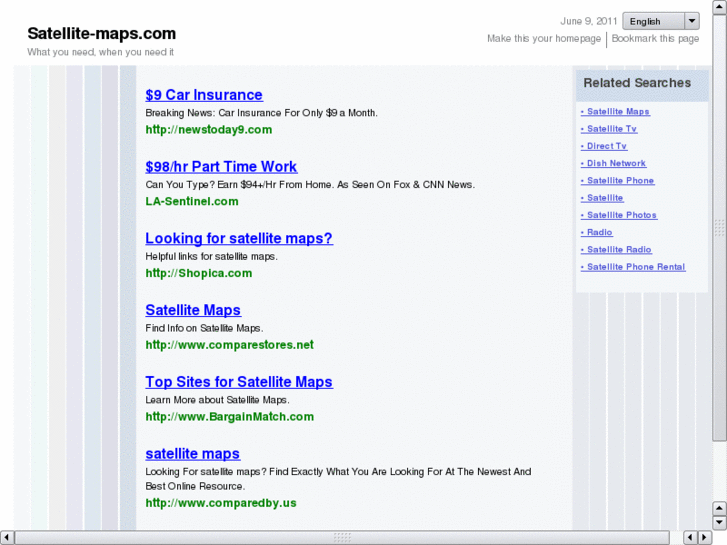Select Direct Tv related search
This screenshot has width=727, height=545.
pos(604,146)
